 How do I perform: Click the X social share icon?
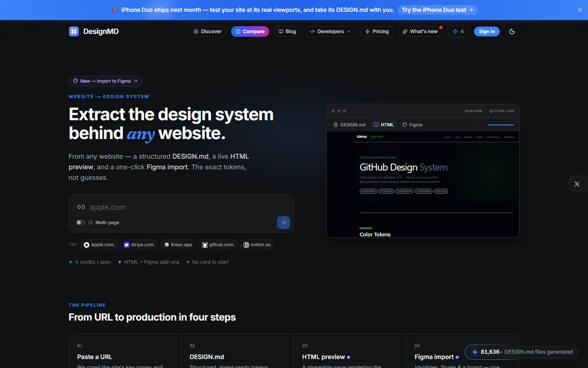coord(577,184)
